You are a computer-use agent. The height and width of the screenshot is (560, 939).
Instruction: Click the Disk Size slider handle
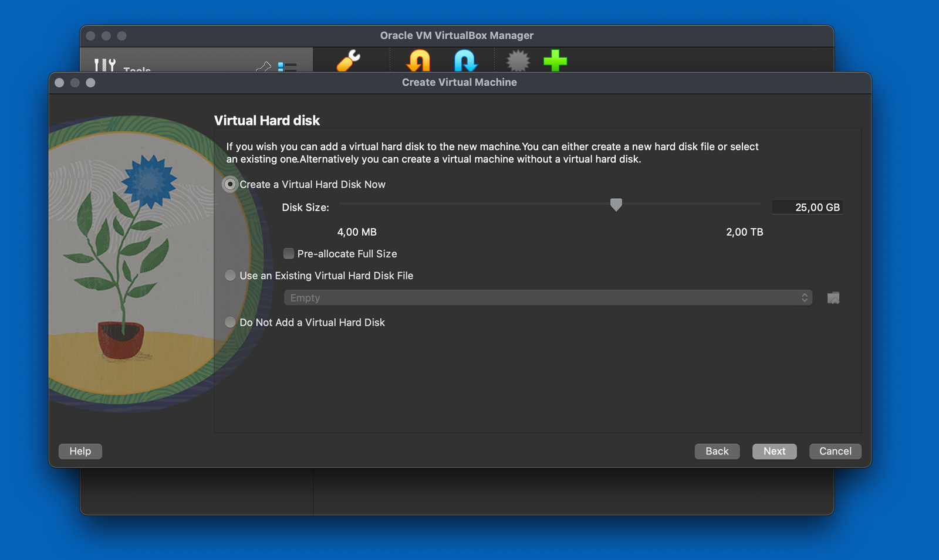pyautogui.click(x=616, y=204)
